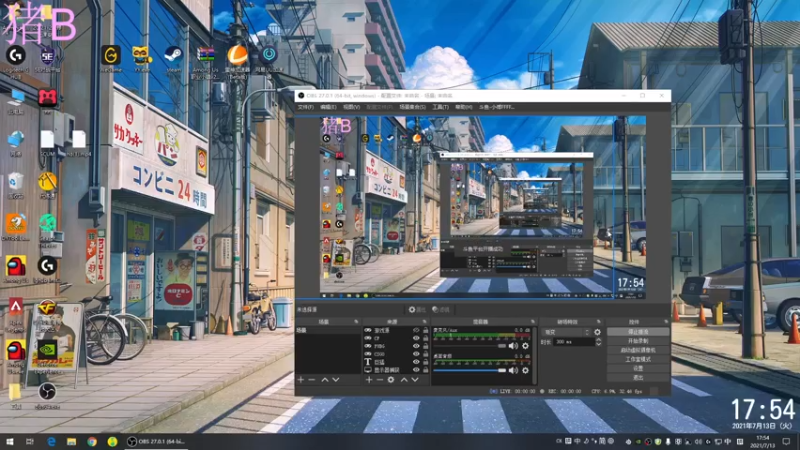Undock the Sources panel via header icon
This screenshot has height=450, width=800.
[x=424, y=322]
